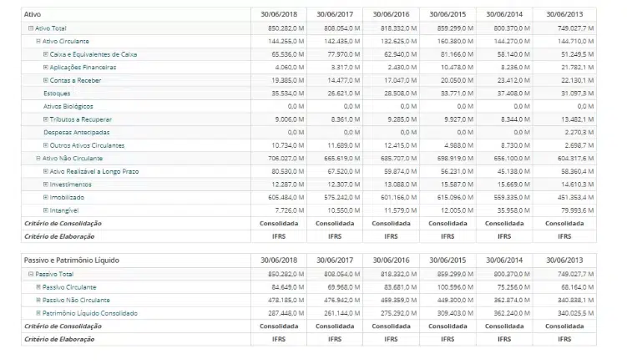Expand the Contas a Receber row
This screenshot has height=364, width=627.
(x=46, y=80)
